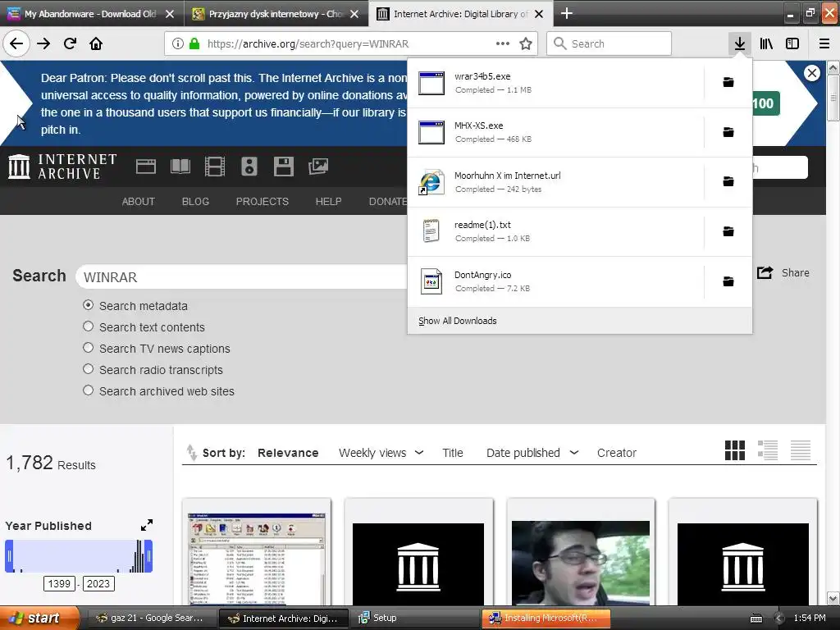840x630 pixels.
Task: Open containing folder for MHX-XS.exe
Action: tap(728, 132)
